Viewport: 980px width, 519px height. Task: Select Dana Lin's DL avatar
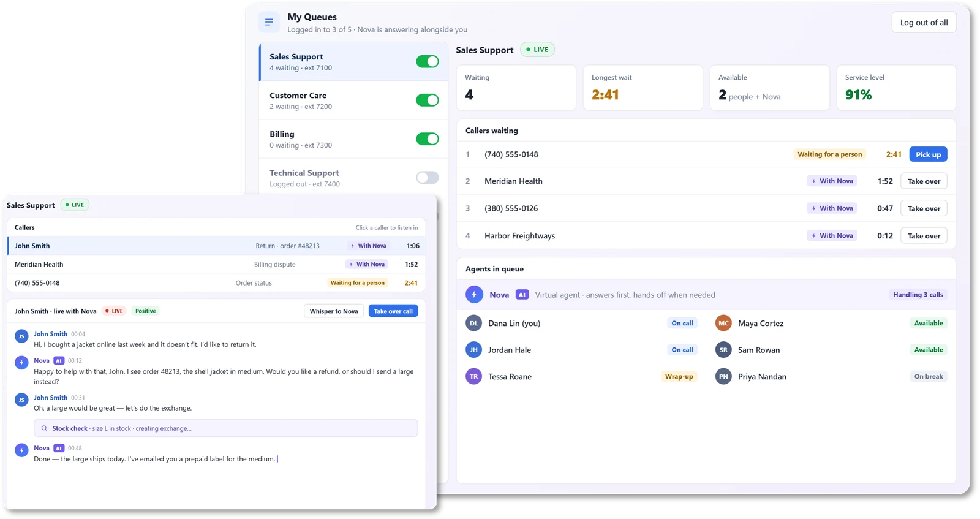point(473,324)
